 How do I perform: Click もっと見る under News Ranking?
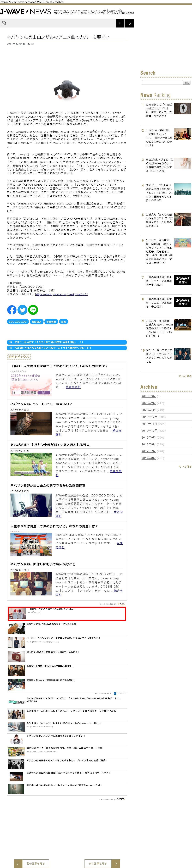pyautogui.click(x=185, y=376)
